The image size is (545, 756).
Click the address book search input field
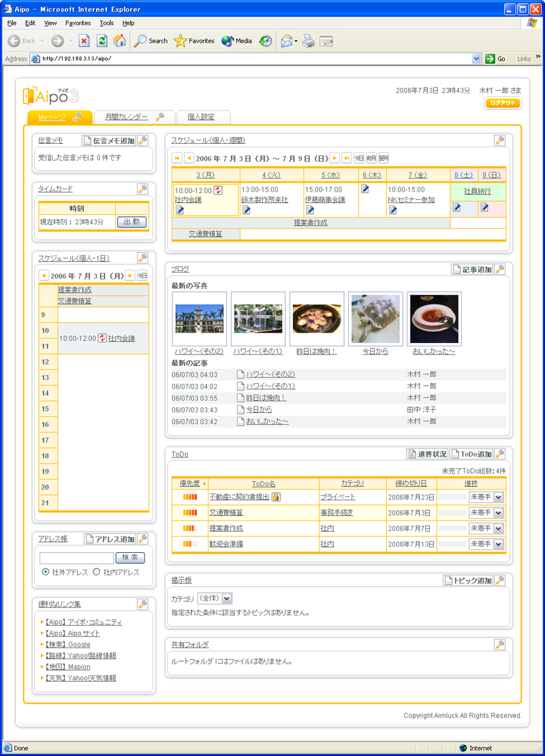point(76,558)
